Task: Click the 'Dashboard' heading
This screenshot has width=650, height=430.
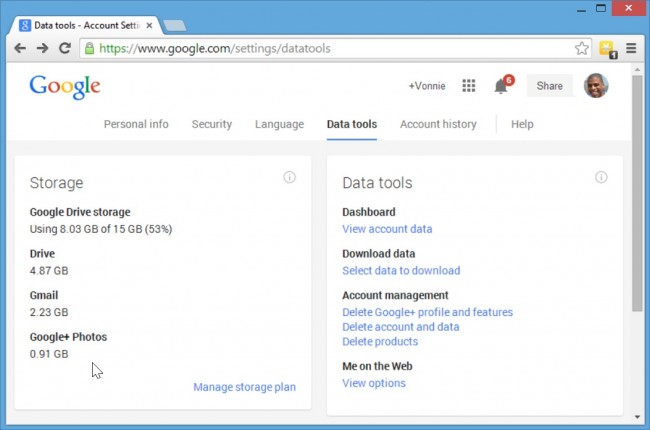Action: point(369,212)
